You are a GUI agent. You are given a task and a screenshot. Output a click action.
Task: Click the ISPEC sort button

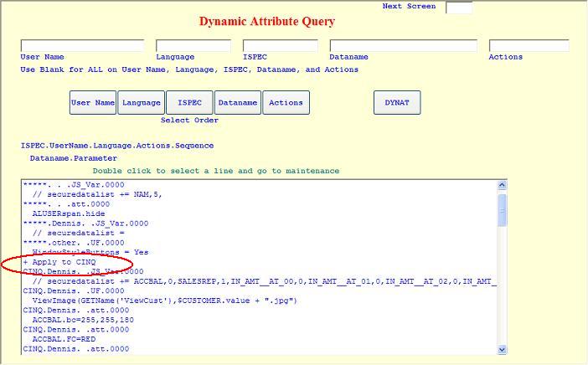189,103
